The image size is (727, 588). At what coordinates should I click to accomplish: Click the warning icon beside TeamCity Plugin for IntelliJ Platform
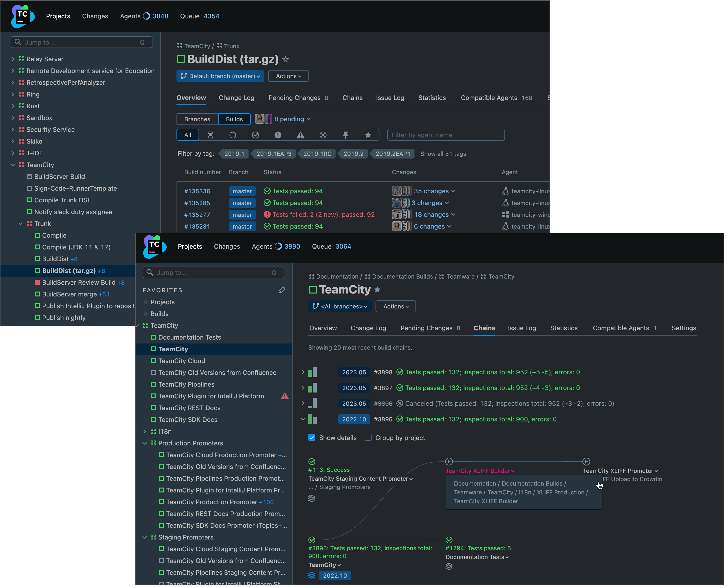(x=285, y=396)
